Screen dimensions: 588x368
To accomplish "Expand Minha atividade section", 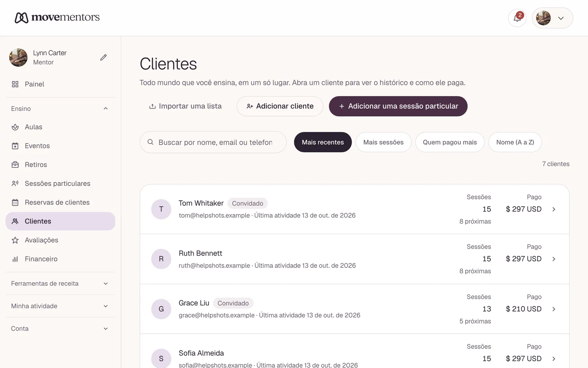I will click(x=60, y=306).
